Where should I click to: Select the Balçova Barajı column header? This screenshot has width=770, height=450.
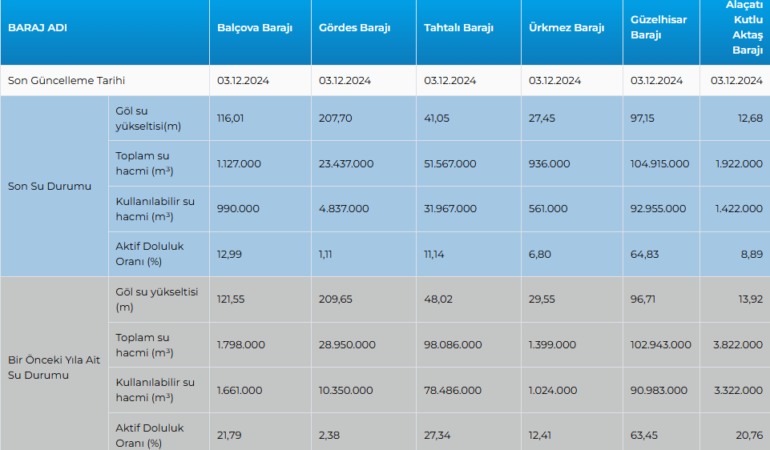254,28
